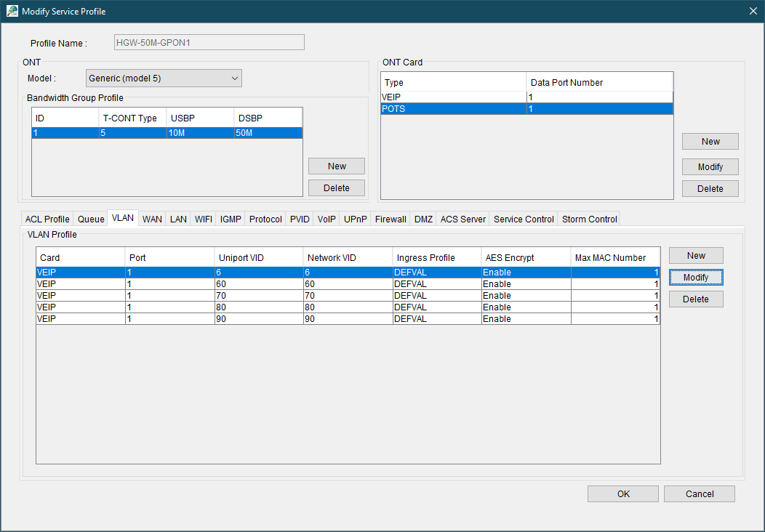Open the WAN tab

pyautogui.click(x=152, y=219)
